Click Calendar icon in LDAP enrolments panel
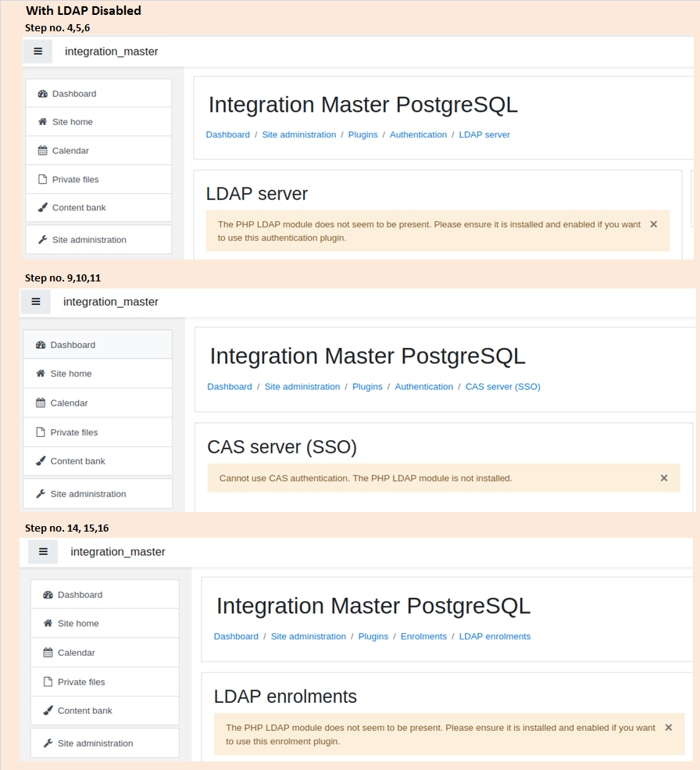 point(48,653)
